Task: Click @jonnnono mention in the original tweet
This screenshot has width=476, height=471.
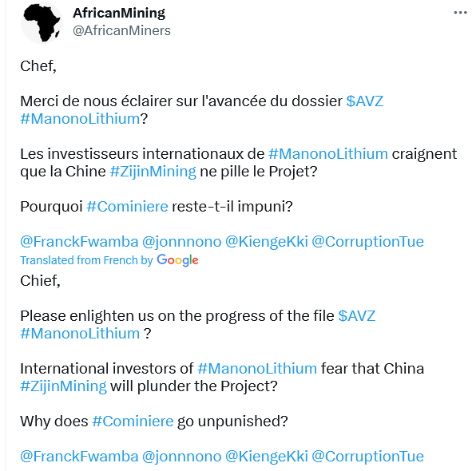Action: click(x=182, y=242)
